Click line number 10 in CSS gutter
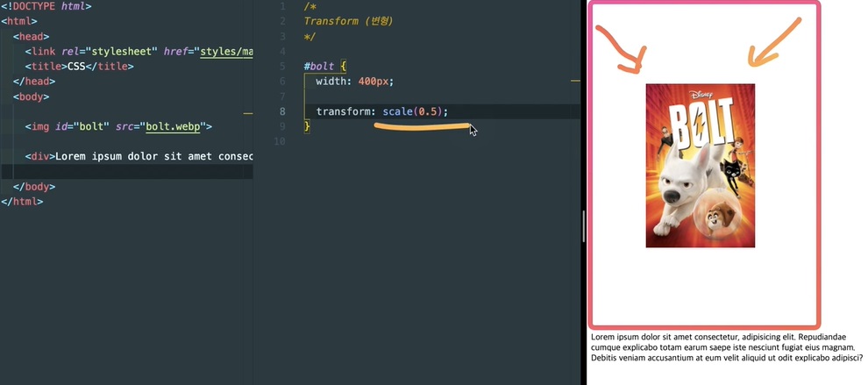The image size is (868, 385). coord(281,141)
